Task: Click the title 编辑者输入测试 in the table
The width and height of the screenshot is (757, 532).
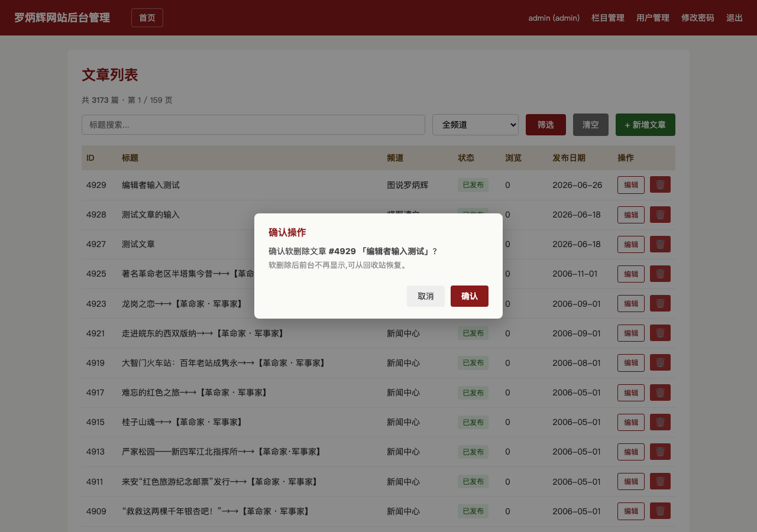Action: (x=151, y=185)
